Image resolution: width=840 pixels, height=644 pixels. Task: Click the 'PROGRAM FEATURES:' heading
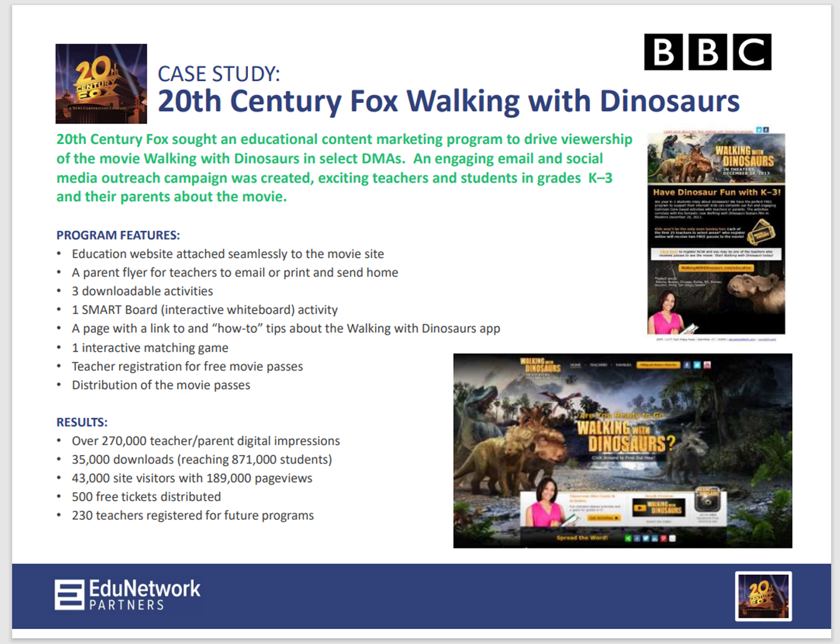[118, 235]
